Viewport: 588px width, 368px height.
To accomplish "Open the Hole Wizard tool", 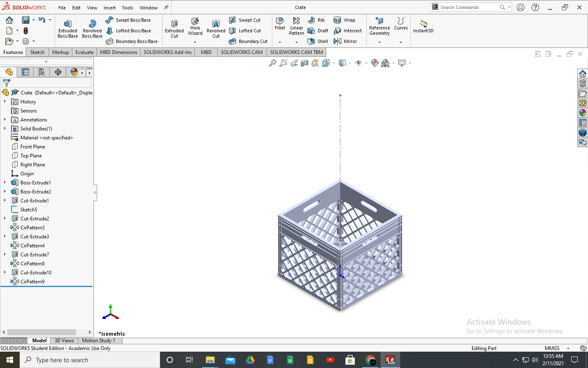I will 195,27.
